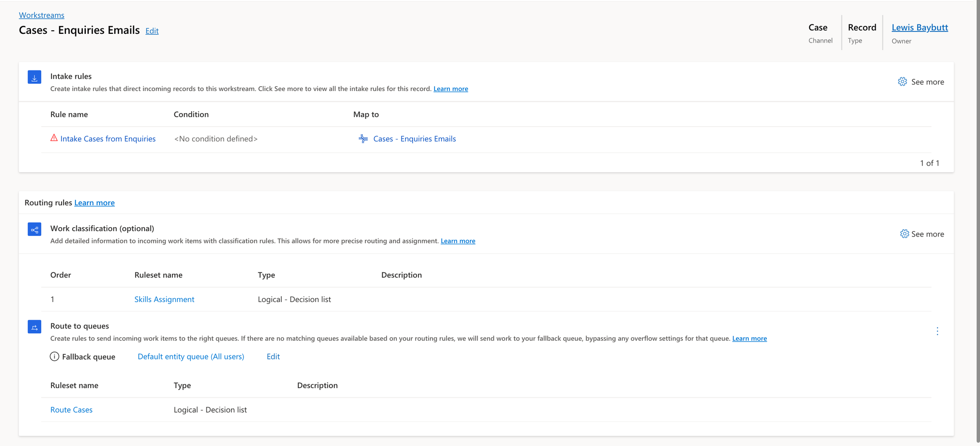Viewport: 980px width, 446px height.
Task: Click the Work classification (optional) heading
Action: [102, 228]
